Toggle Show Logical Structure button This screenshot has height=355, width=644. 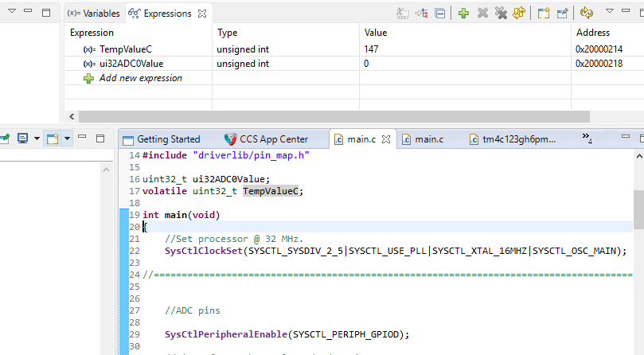coord(421,14)
